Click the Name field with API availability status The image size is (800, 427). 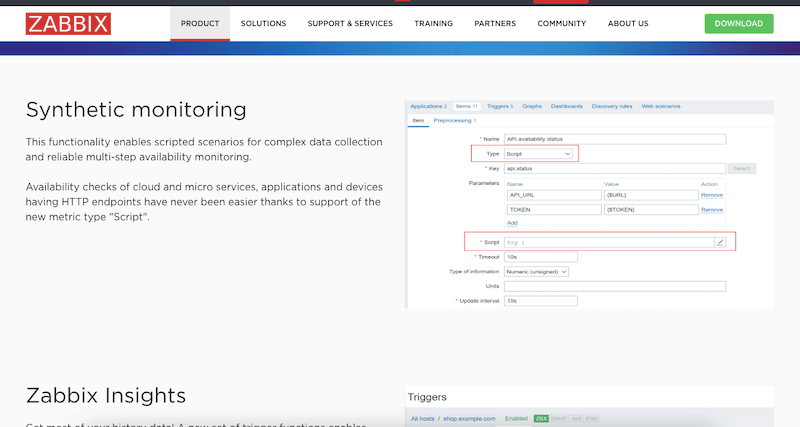tap(615, 139)
